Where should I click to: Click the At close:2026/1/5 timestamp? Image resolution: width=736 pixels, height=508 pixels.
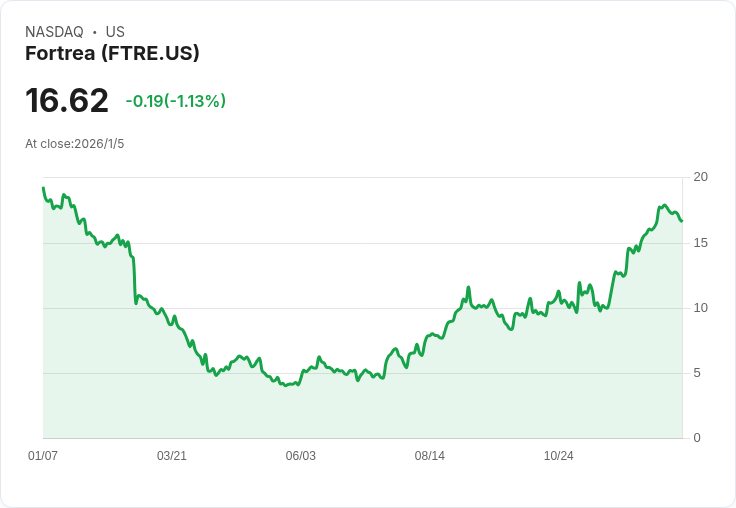point(75,144)
